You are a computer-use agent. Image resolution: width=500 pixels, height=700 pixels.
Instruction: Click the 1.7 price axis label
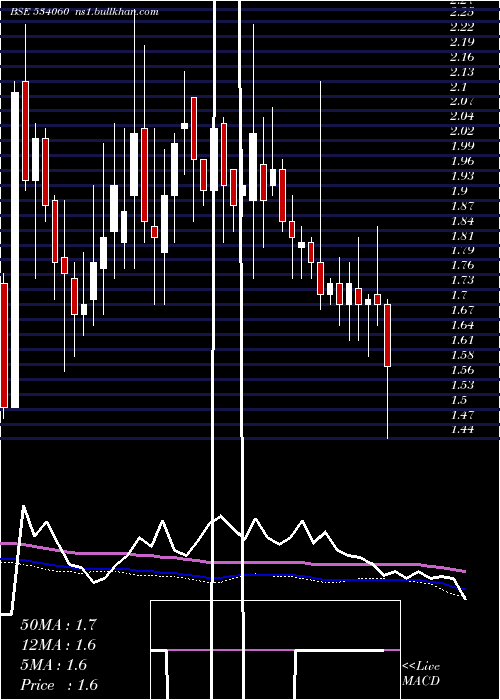(458, 295)
